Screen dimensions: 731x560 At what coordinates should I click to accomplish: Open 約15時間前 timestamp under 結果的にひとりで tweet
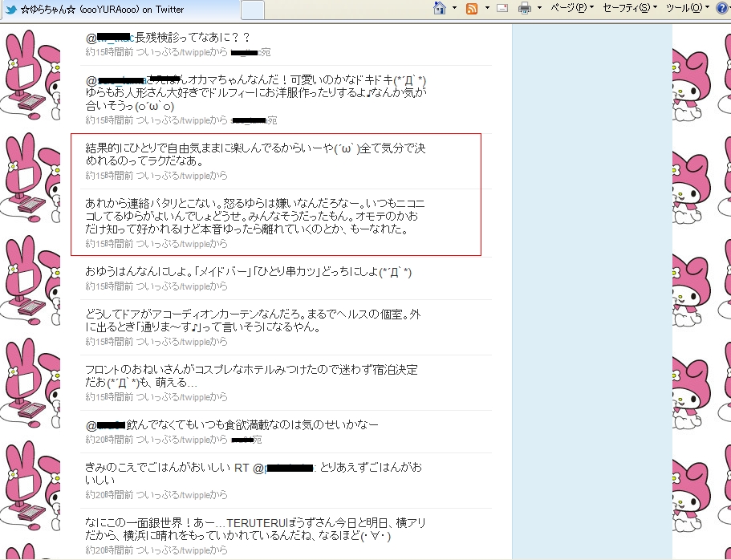(x=109, y=176)
